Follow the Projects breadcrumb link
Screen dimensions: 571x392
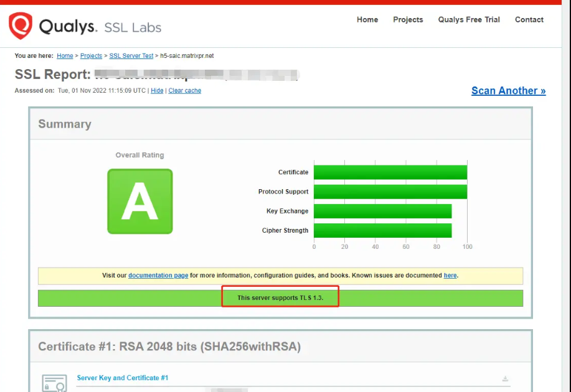pos(91,55)
